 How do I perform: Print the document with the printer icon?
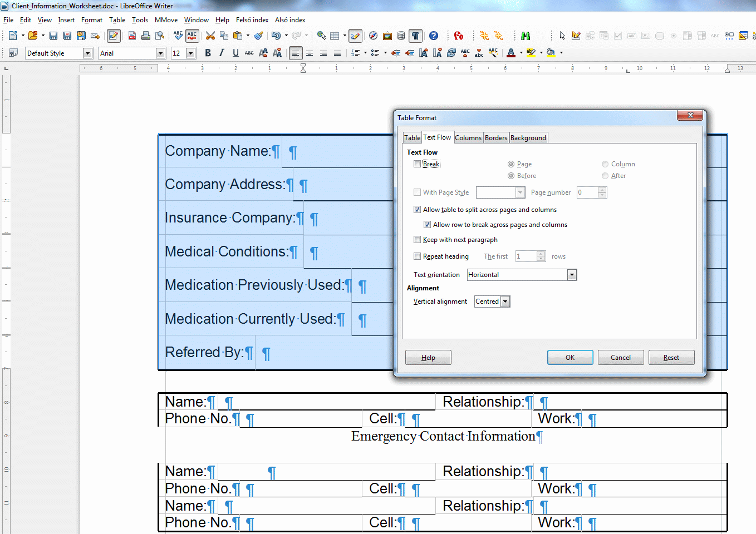point(146,36)
